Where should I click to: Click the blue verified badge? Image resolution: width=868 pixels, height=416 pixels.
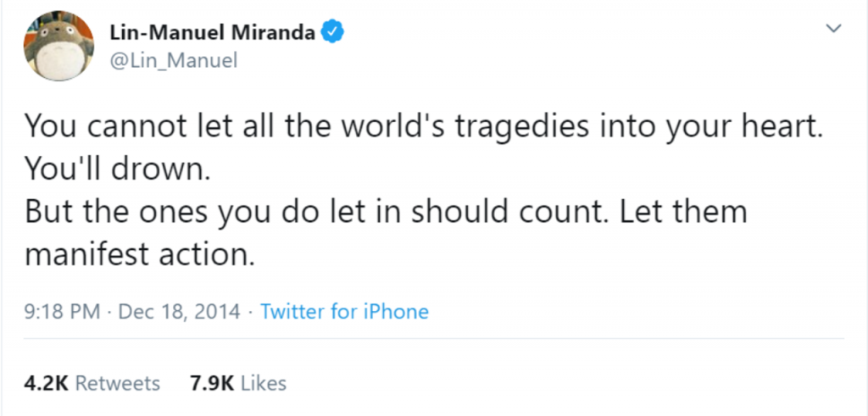[x=334, y=33]
